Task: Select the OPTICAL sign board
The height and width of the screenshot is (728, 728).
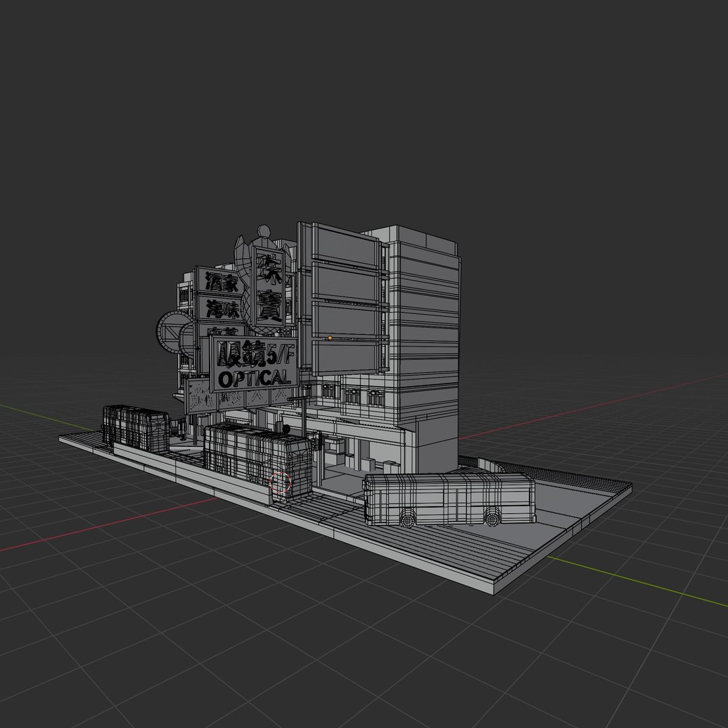Action: pos(253,364)
